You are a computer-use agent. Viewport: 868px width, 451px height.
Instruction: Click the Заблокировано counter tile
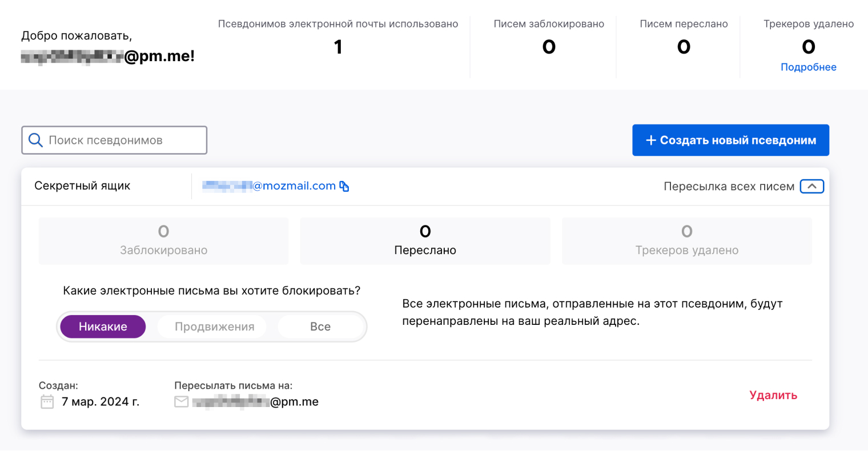click(164, 241)
